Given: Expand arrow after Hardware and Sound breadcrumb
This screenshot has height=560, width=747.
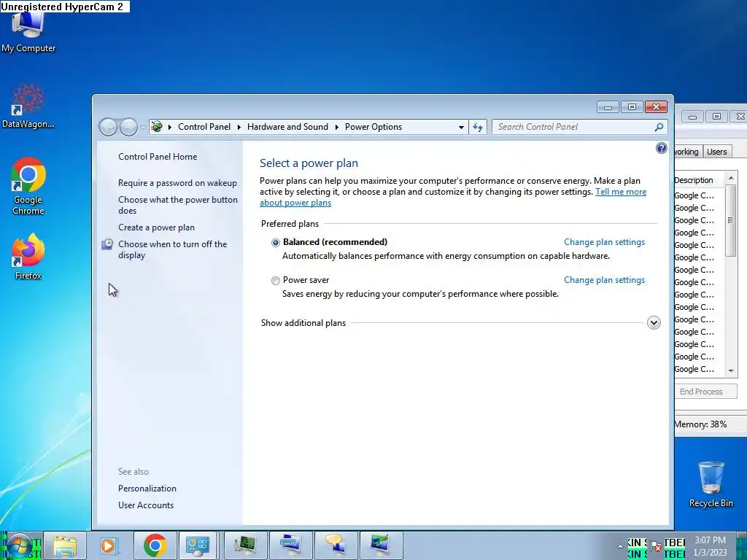Looking at the screenshot, I should pos(337,127).
